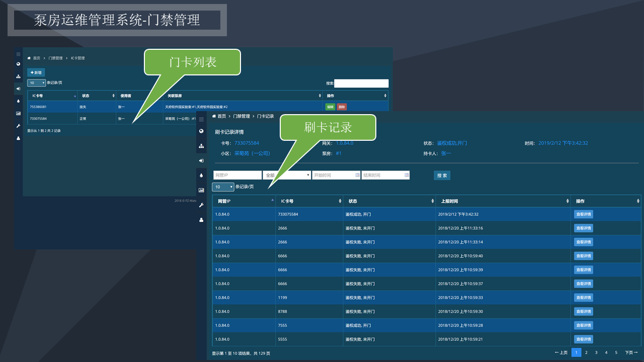Click wrench icon in IC卡管理 sidebar
Image resolution: width=644 pixels, height=362 pixels.
click(x=18, y=126)
